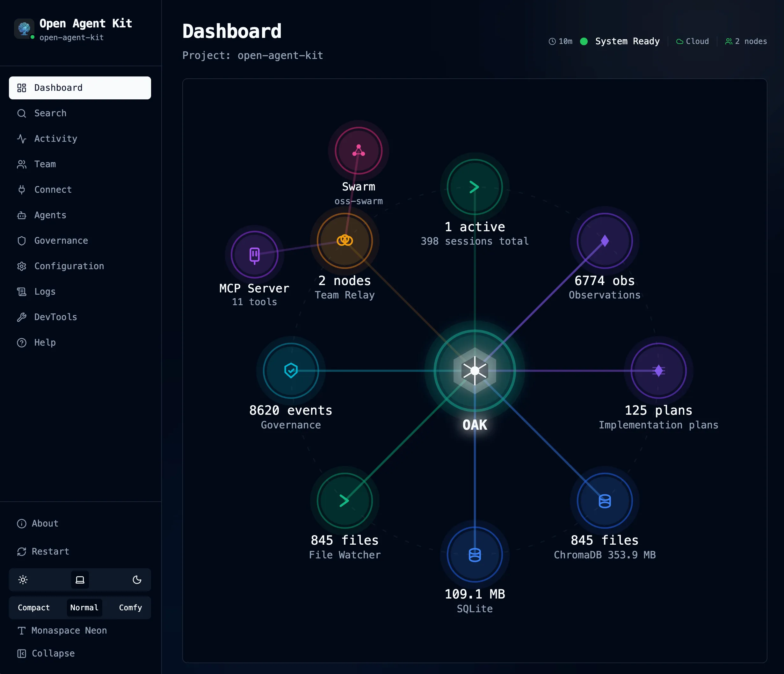The height and width of the screenshot is (674, 784).
Task: Select the MCP Server node
Action: [254, 255]
